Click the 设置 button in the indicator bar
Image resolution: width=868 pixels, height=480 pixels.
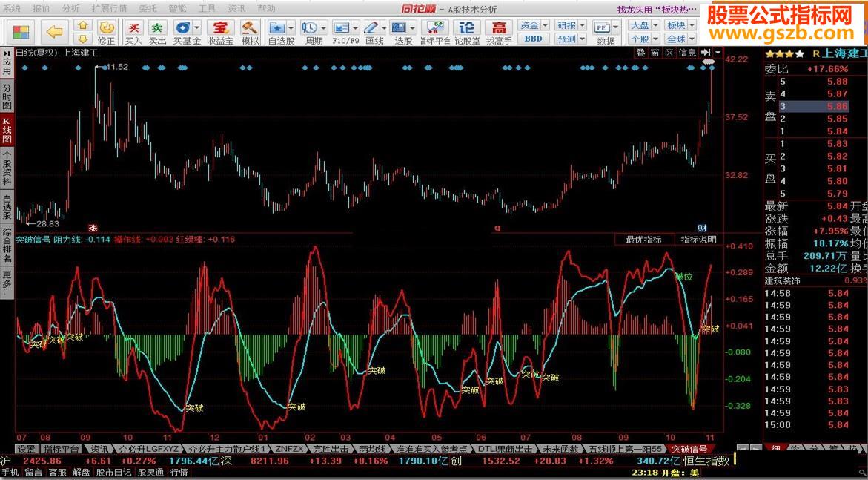(x=25, y=449)
